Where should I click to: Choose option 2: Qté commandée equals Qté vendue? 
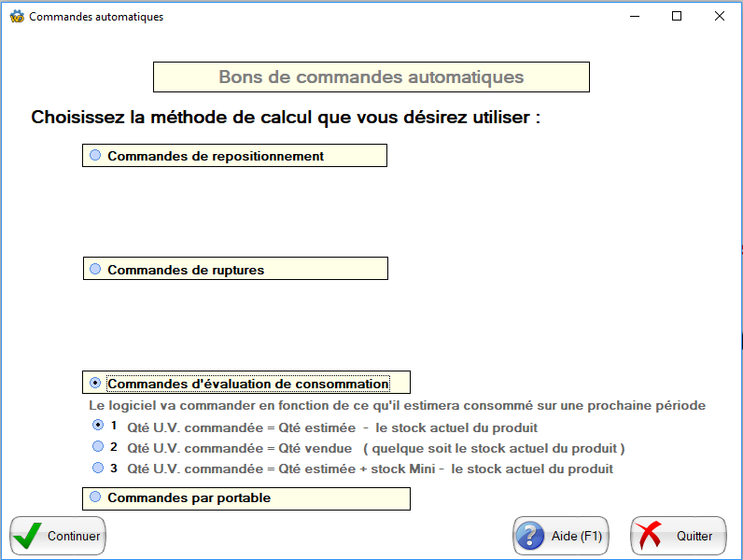click(x=99, y=446)
